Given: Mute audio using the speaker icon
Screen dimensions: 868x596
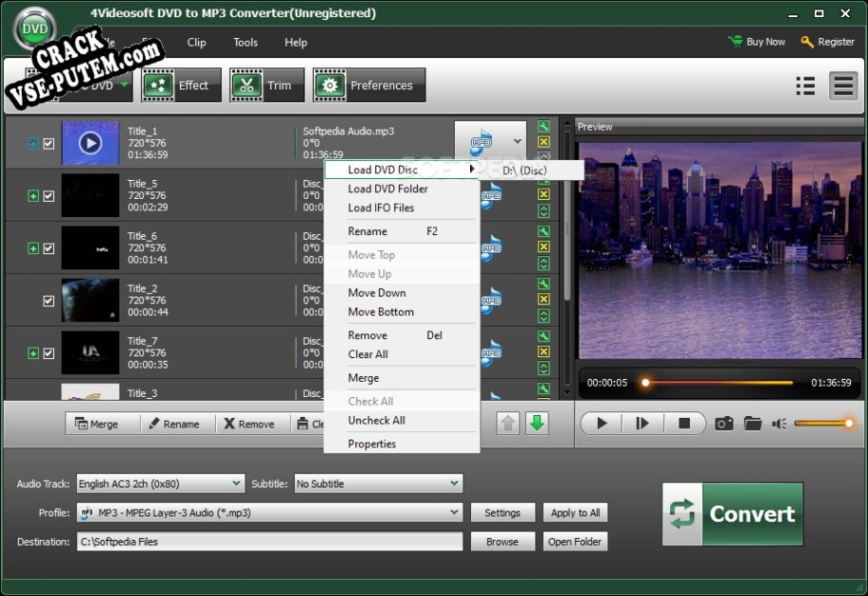Looking at the screenshot, I should [x=780, y=424].
